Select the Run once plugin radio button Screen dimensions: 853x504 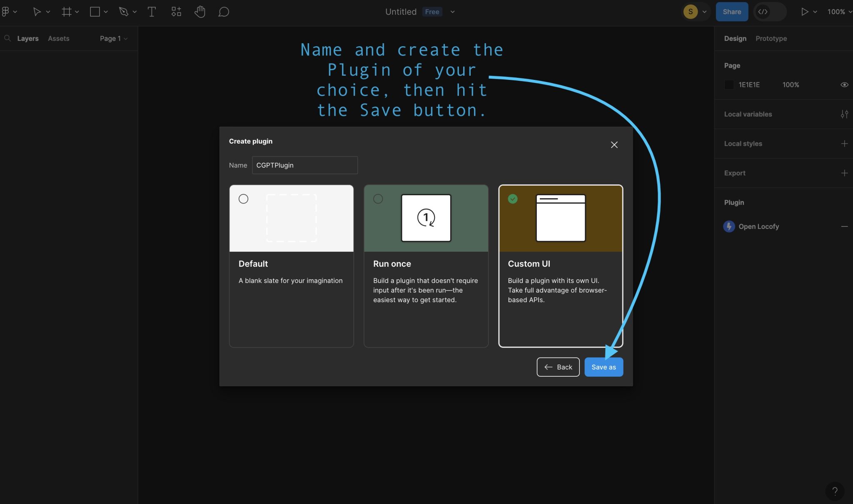[377, 199]
